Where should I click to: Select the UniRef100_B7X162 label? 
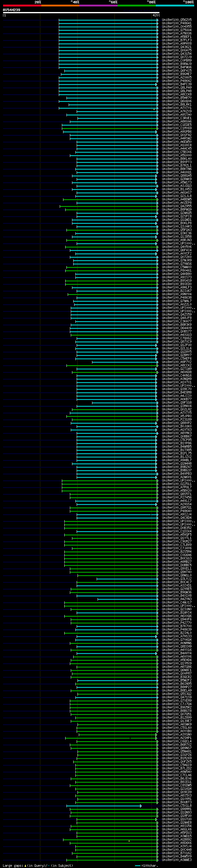(x=176, y=853)
